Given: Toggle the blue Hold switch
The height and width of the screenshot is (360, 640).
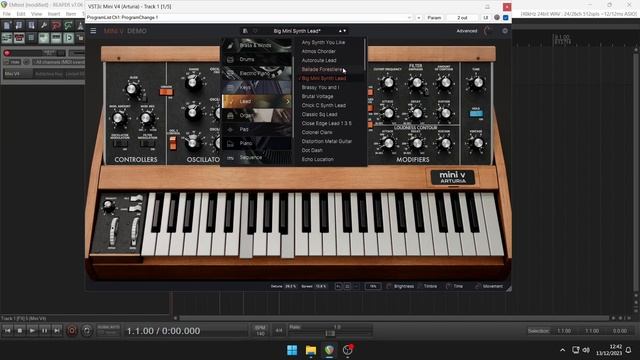Looking at the screenshot, I should click(x=476, y=113).
